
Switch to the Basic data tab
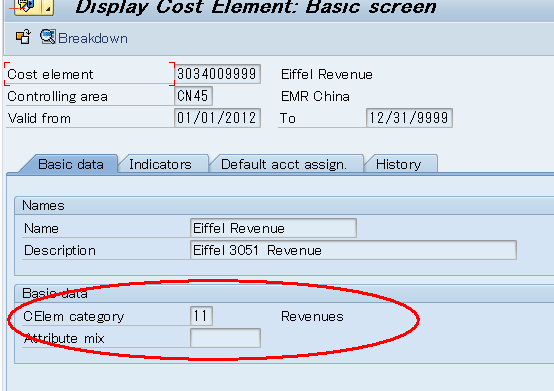(x=70, y=164)
